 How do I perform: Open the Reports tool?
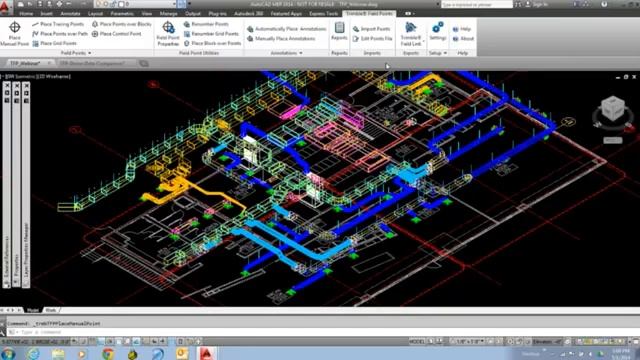(339, 31)
